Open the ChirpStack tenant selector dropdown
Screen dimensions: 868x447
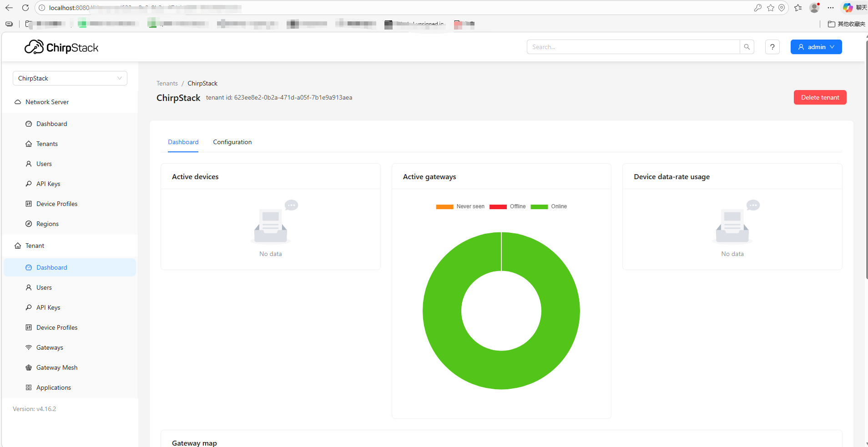tap(70, 78)
